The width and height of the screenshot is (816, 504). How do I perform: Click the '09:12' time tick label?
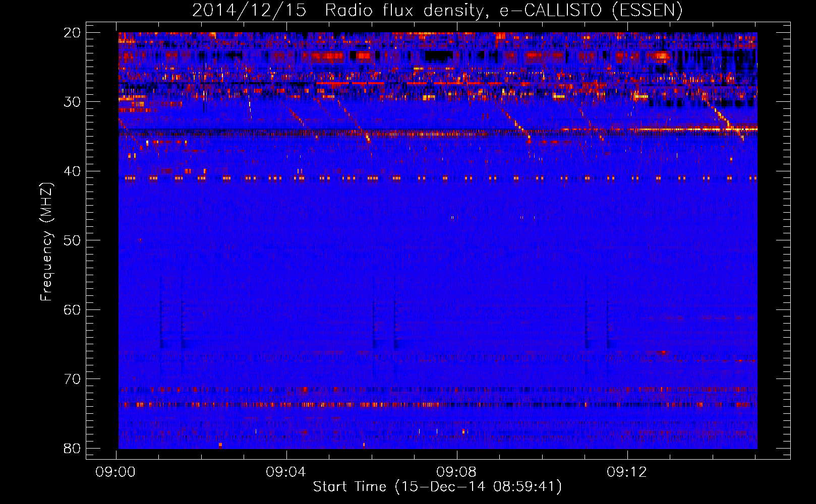[627, 472]
